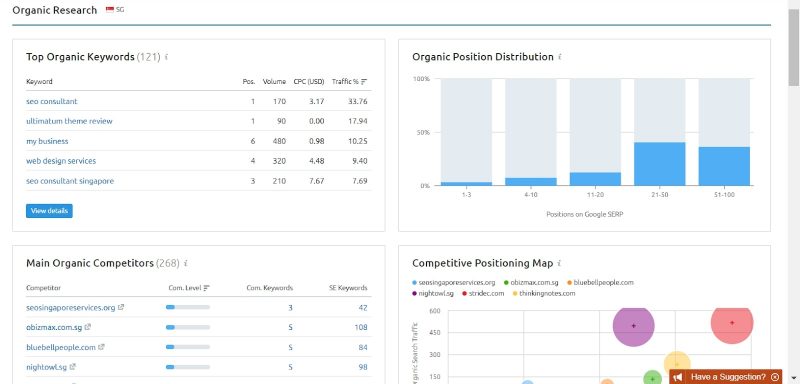Screen dimensions: 800x384
Task: Open 'web design services' keyword link
Action: pyautogui.click(x=61, y=161)
